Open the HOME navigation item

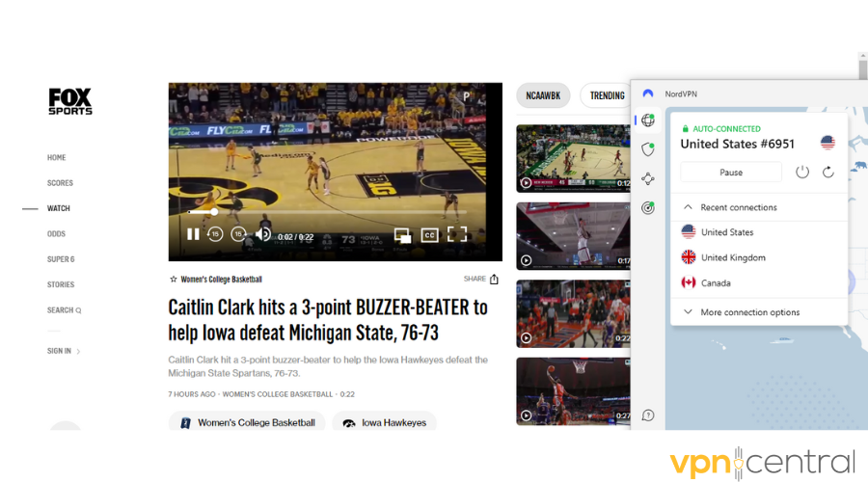coord(57,158)
